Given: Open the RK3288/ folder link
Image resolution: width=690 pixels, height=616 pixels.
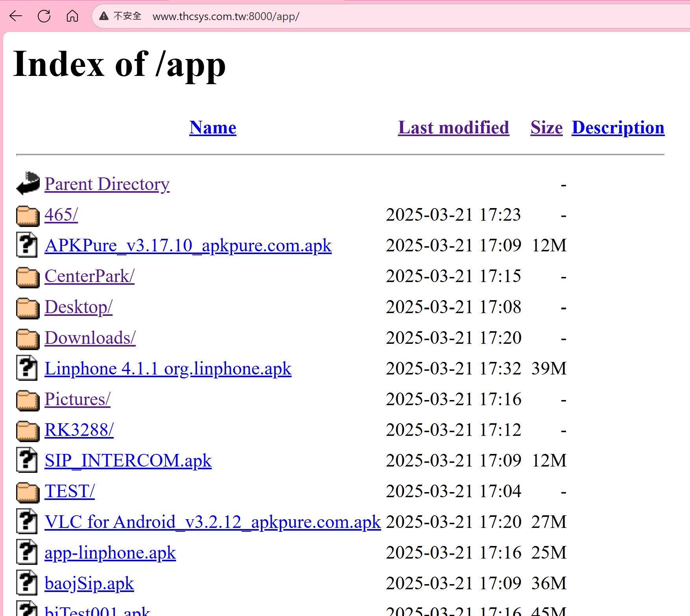Looking at the screenshot, I should point(79,430).
